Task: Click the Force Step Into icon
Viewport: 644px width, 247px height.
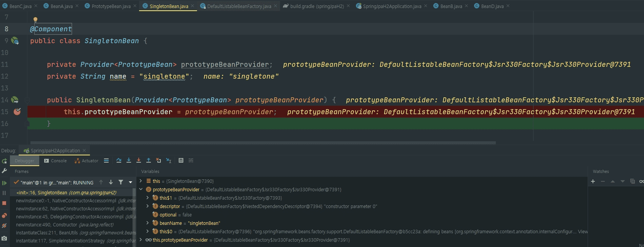Action: [x=139, y=161]
